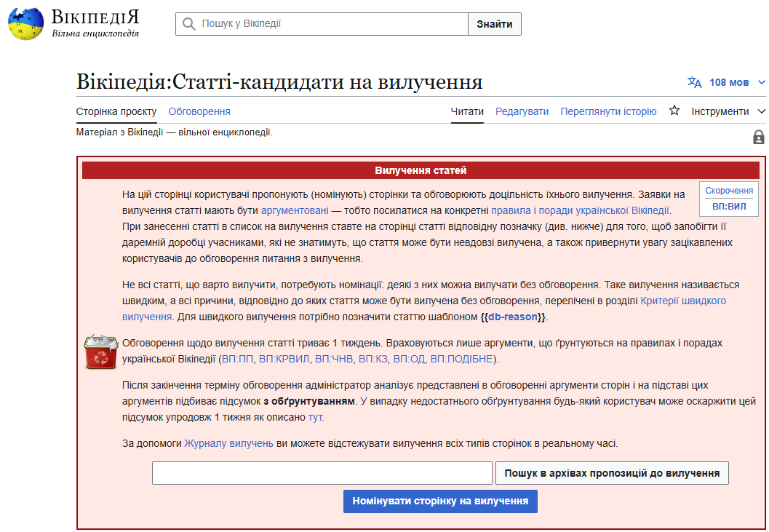769x532 pixels.
Task: Click the ВікіпедіЯ wordmark
Action: click(x=95, y=17)
